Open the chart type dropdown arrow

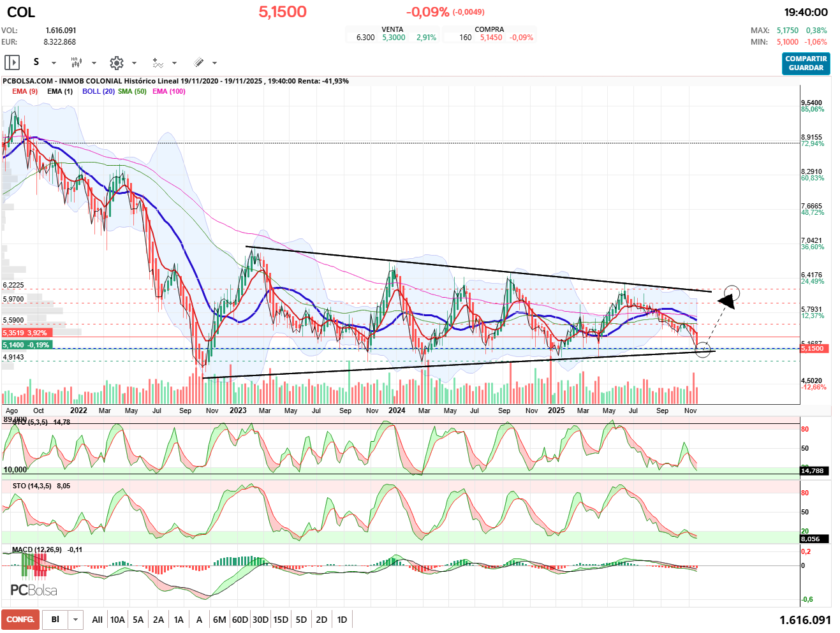pyautogui.click(x=94, y=63)
